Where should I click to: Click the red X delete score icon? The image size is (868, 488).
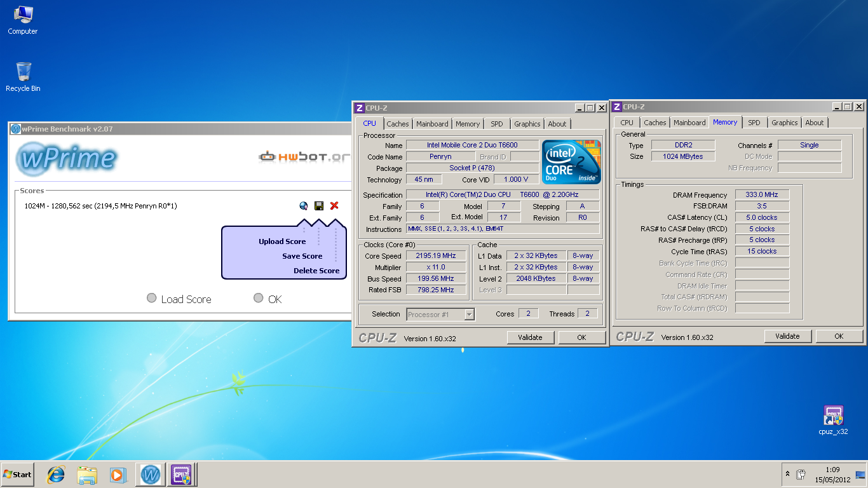[x=334, y=206]
